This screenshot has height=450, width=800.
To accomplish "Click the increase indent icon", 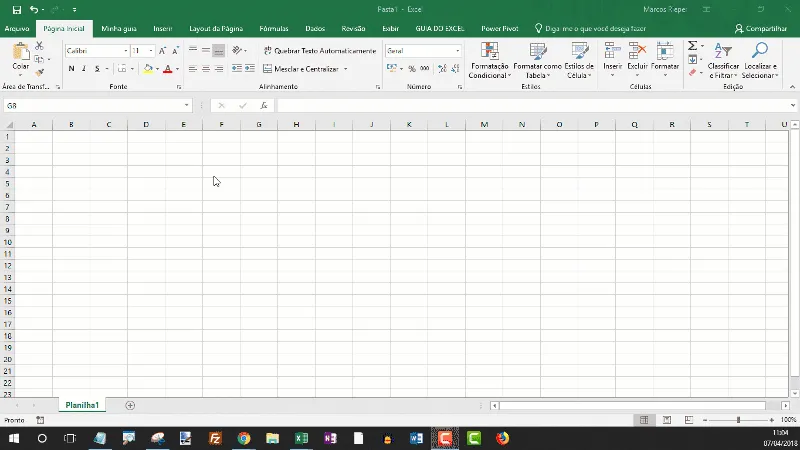I will [250, 68].
